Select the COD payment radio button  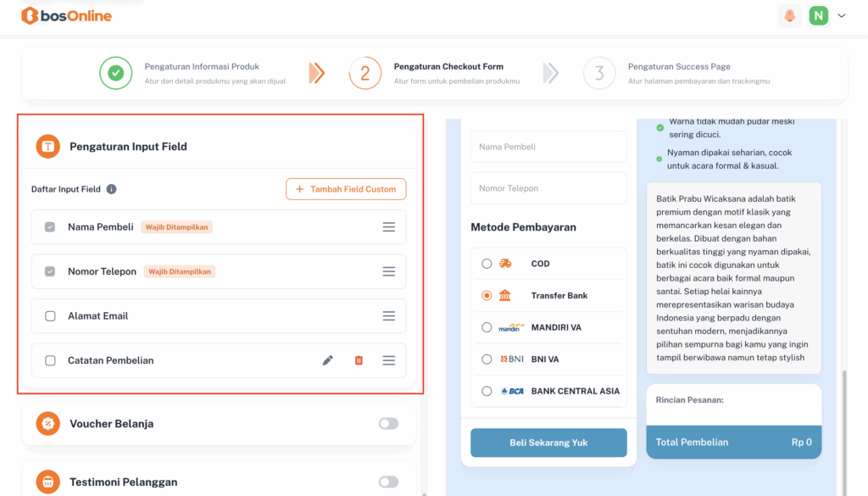tap(487, 264)
